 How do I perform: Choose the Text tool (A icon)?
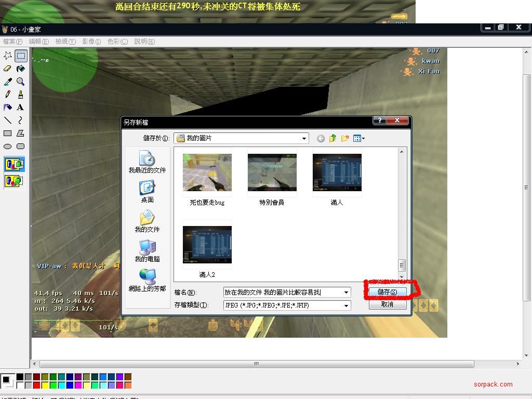[x=20, y=108]
